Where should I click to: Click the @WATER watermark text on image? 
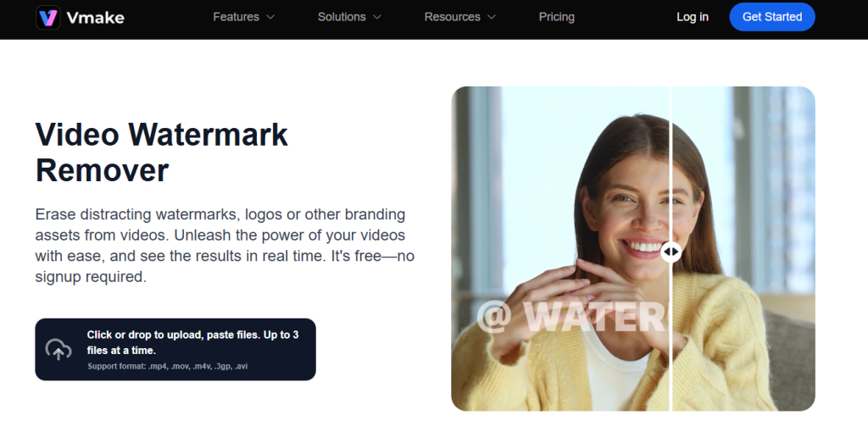point(572,316)
